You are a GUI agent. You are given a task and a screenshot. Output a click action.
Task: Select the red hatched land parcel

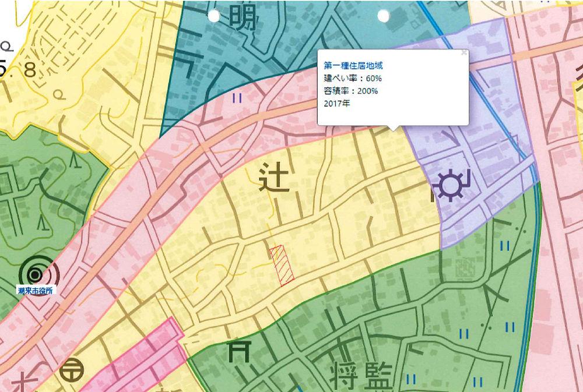[x=281, y=264]
